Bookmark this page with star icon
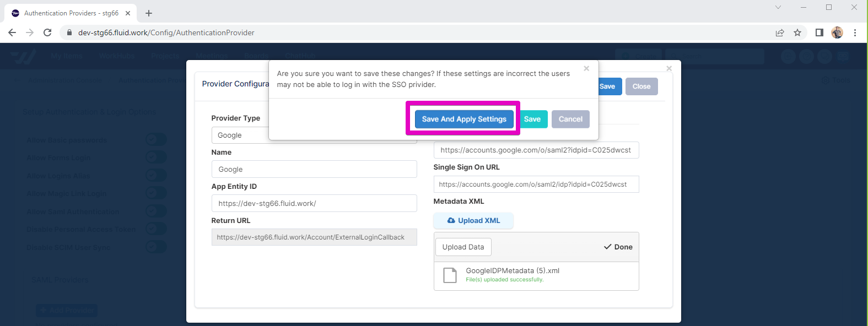The width and height of the screenshot is (868, 326). (x=797, y=32)
